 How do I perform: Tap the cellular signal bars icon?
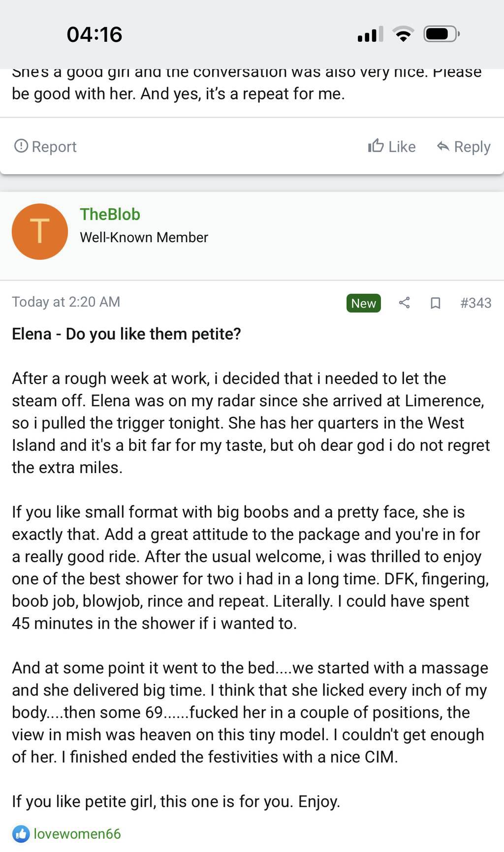point(370,34)
